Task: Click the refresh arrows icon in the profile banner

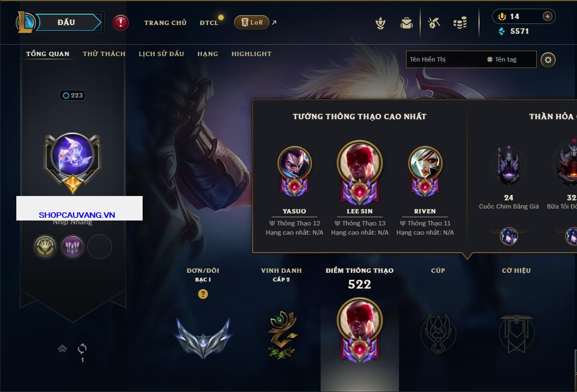Action: pos(82,348)
